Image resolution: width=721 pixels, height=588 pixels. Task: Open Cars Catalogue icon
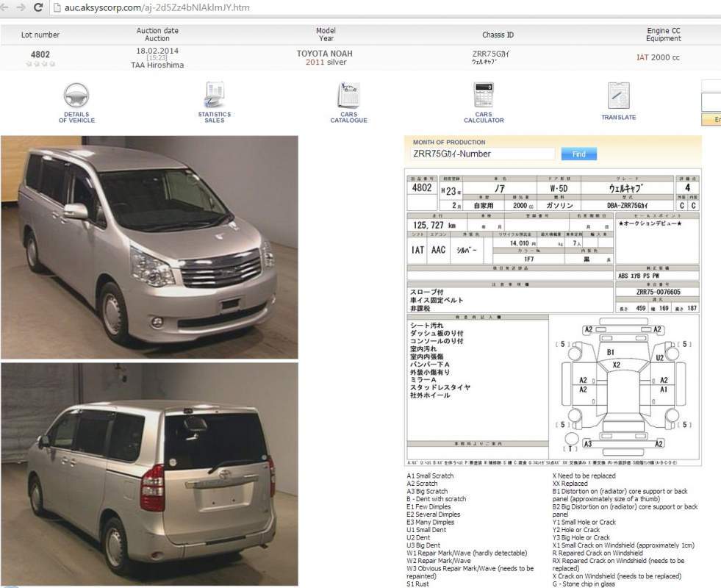point(348,95)
